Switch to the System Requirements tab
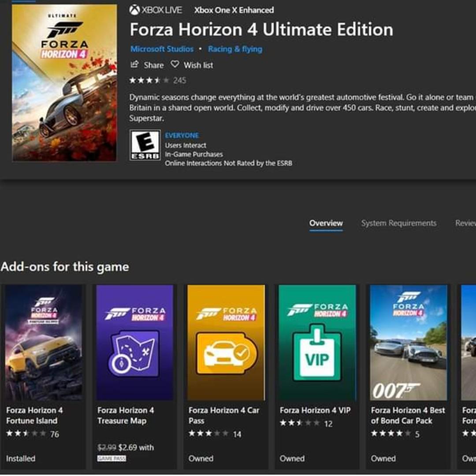The image size is (476, 476). click(398, 223)
